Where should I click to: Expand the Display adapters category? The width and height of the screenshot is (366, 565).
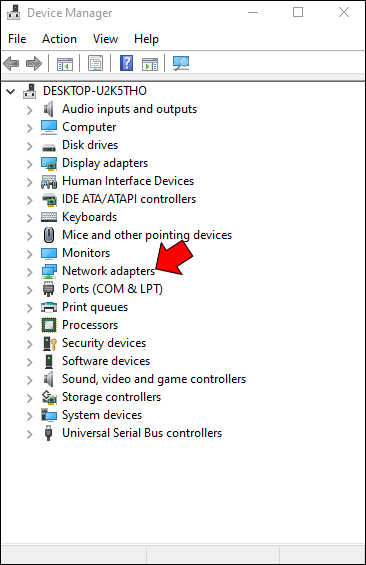pos(30,164)
